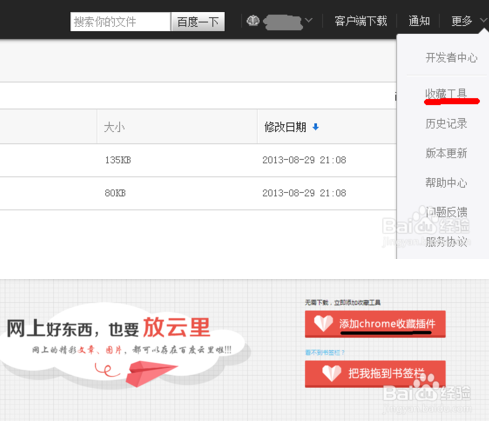Open 服务协议 menu item

446,241
